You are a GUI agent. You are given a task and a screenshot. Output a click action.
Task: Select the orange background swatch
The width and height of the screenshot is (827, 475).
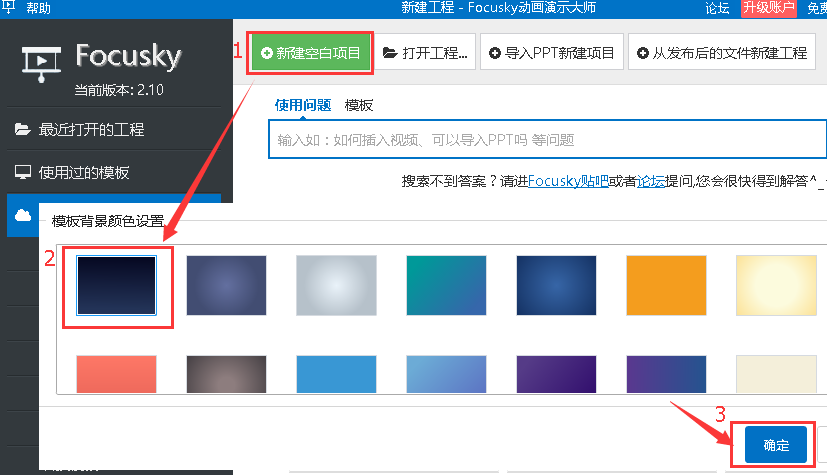666,285
